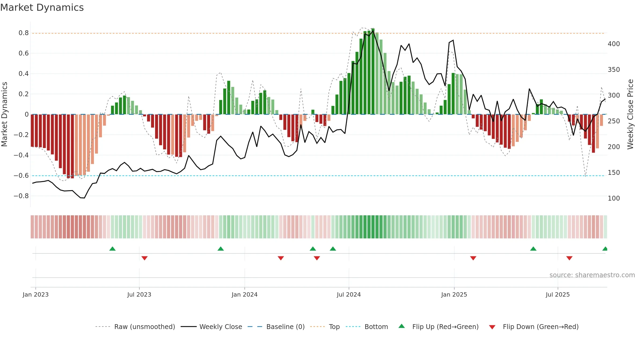Select the last green flip-up marker at chart end
This screenshot has width=644, height=362.
pyautogui.click(x=605, y=249)
